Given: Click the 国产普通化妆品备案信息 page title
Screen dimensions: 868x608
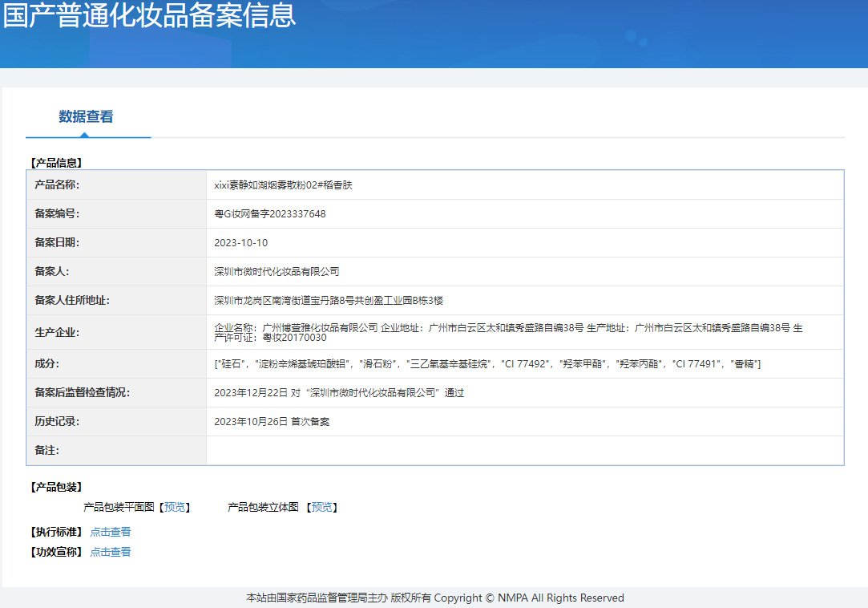Looking at the screenshot, I should point(150,16).
